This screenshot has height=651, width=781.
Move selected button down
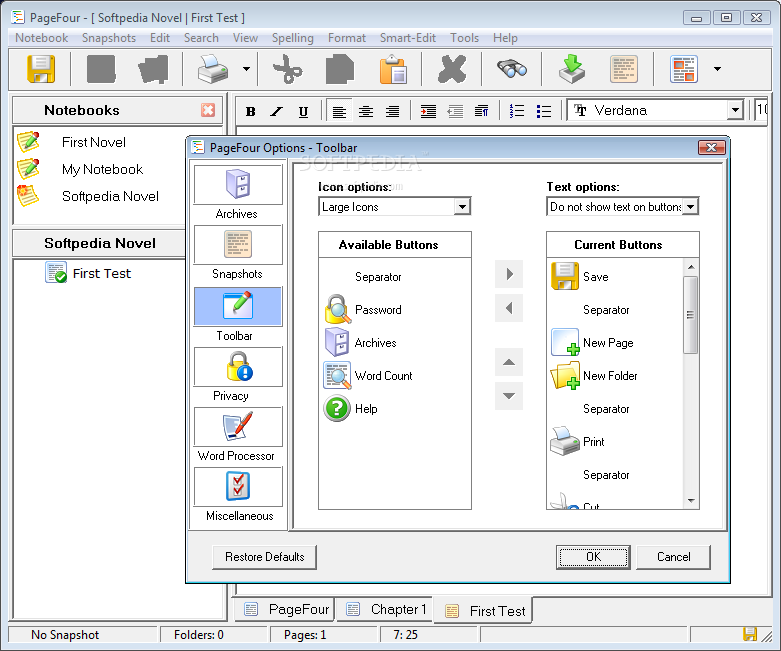[509, 396]
